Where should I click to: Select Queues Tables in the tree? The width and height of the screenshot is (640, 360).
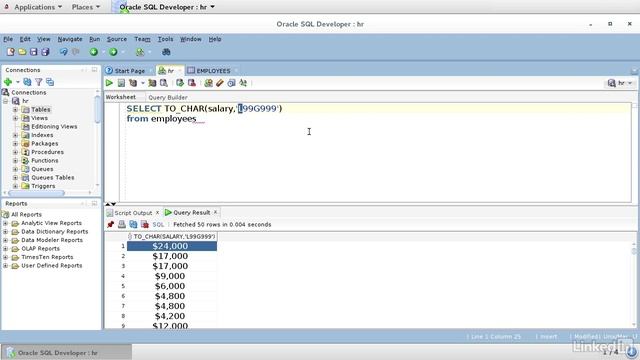(53, 178)
